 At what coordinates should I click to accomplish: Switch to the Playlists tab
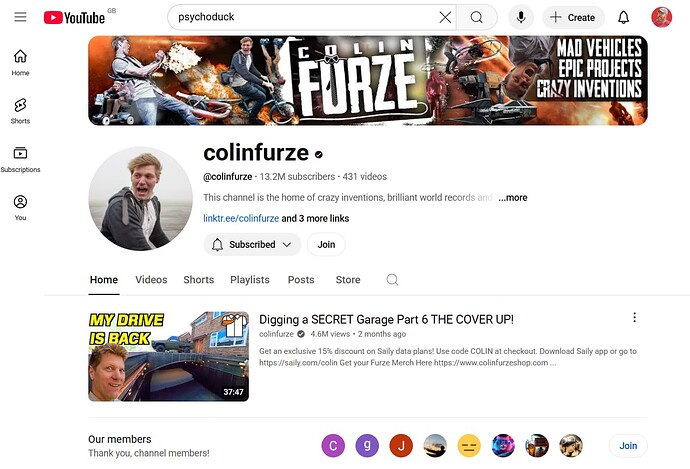(x=250, y=280)
